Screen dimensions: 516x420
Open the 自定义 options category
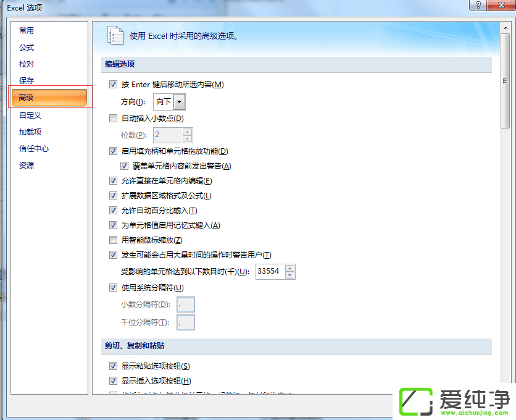tap(30, 115)
